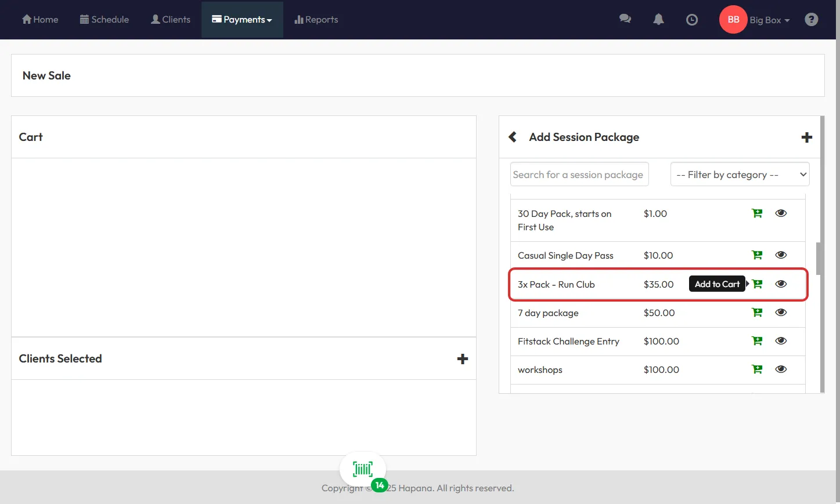Viewport: 840px width, 504px height.
Task: Go back using Add Session Package arrow
Action: tap(513, 137)
